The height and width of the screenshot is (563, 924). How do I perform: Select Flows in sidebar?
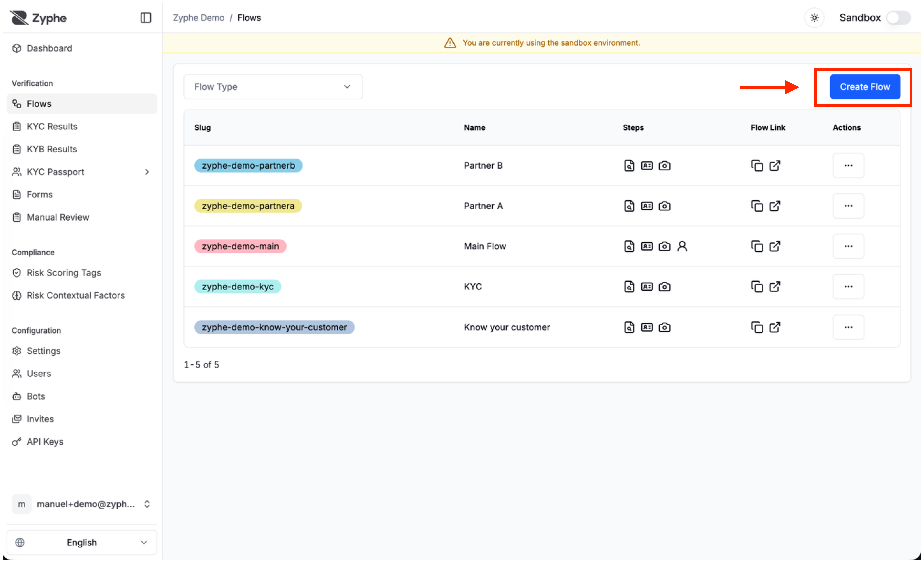82,103
